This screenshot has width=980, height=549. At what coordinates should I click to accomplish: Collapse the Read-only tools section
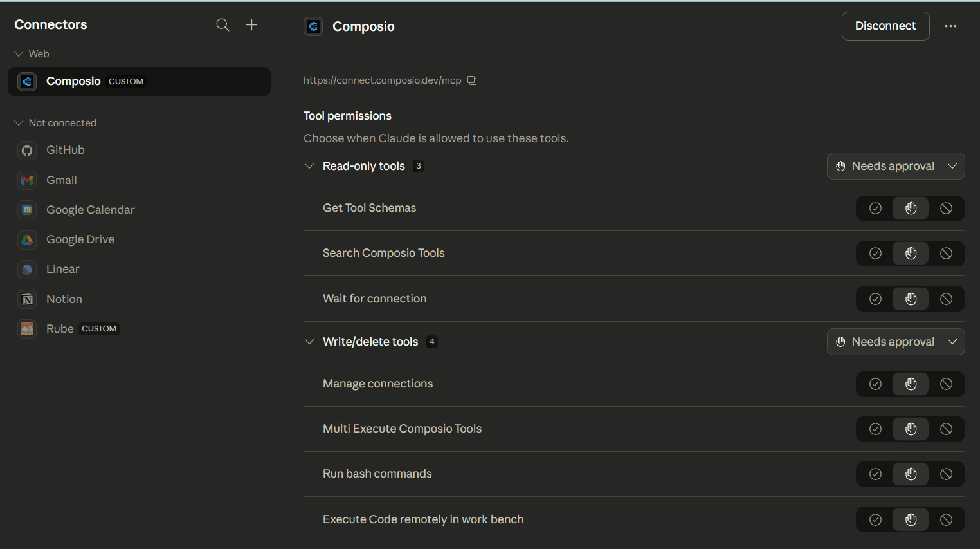tap(309, 166)
